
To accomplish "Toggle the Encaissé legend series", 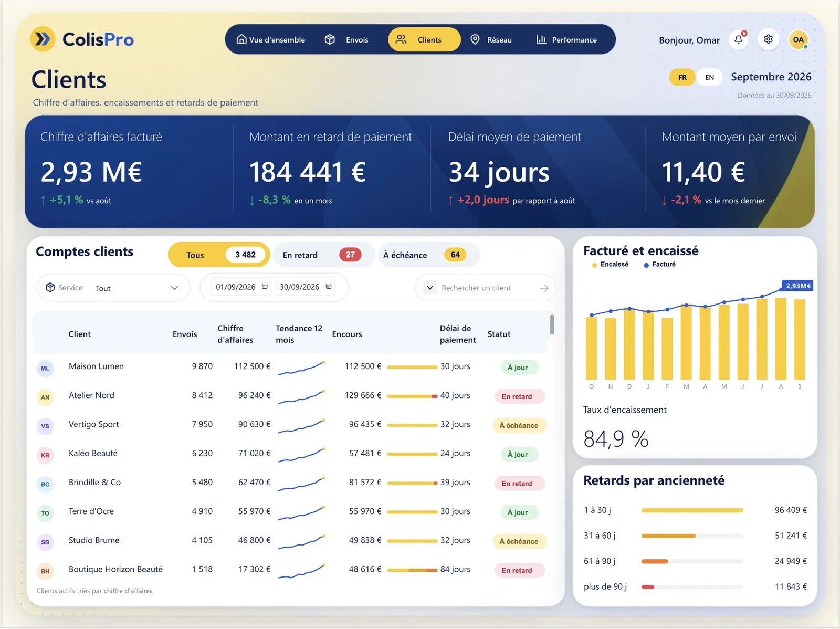I will click(611, 265).
